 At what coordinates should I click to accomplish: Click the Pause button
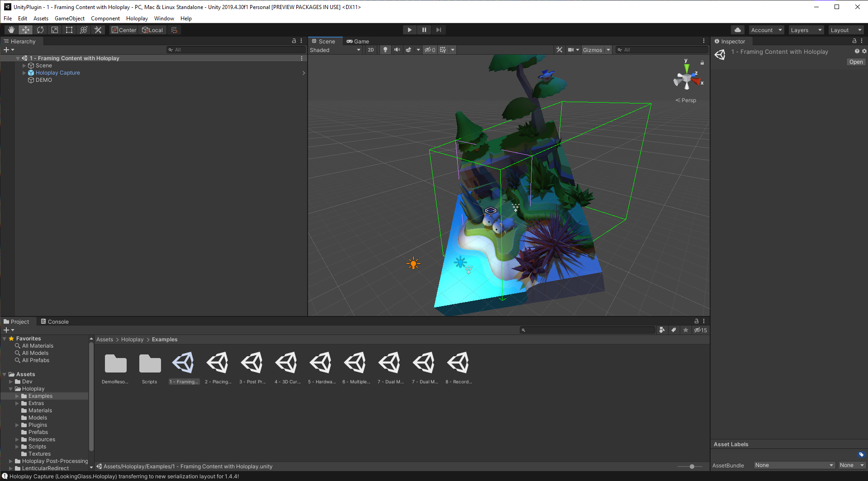424,30
